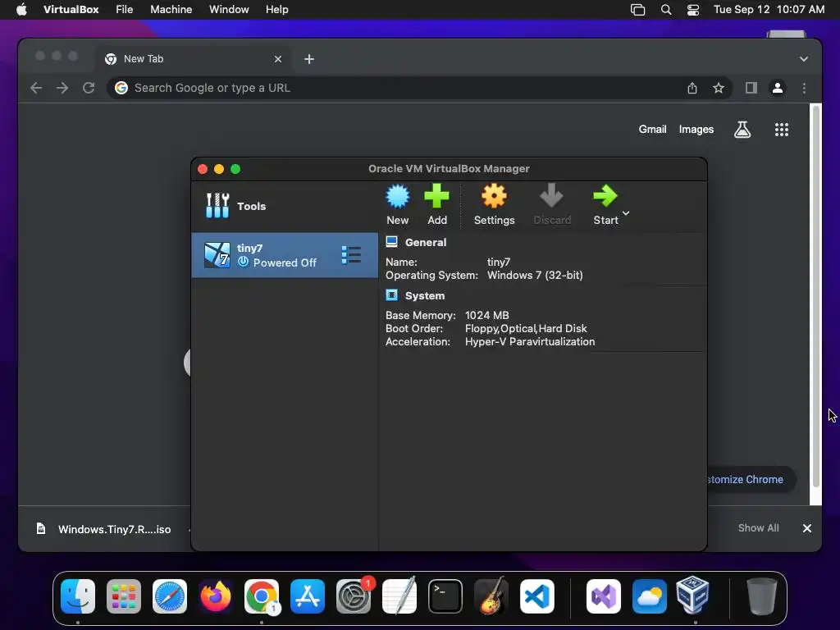The image size is (840, 630).
Task: Start the tiny7 virtual machine
Action: [x=605, y=204]
